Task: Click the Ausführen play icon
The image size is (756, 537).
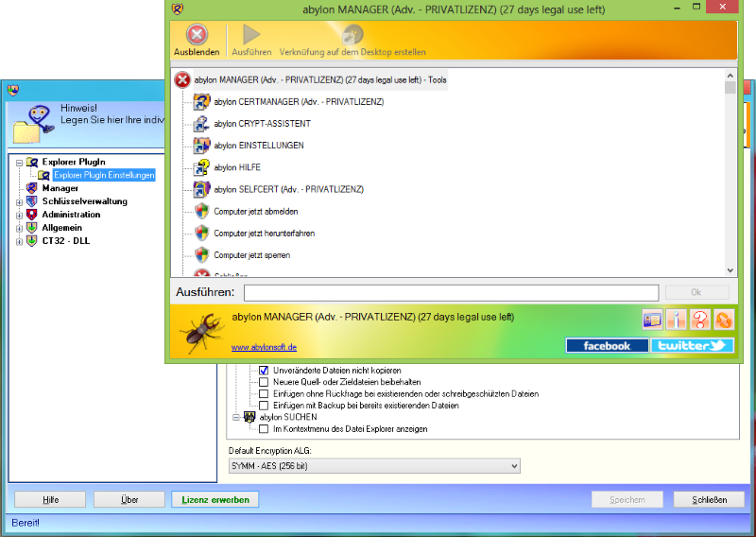Action: (251, 35)
